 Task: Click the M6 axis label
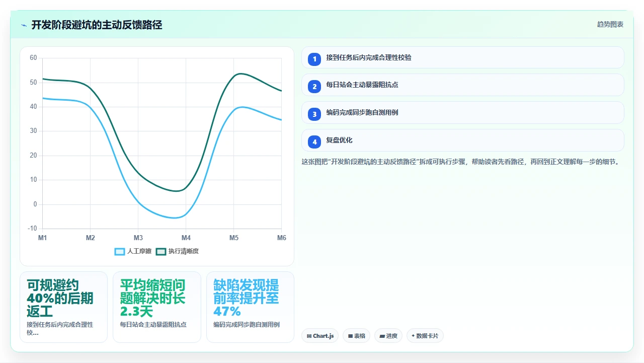281,238
